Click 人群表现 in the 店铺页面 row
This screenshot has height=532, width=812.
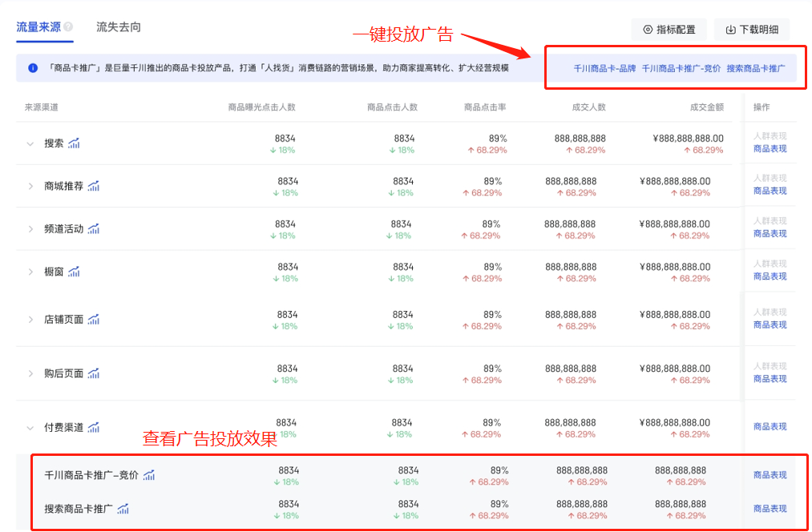pos(770,312)
